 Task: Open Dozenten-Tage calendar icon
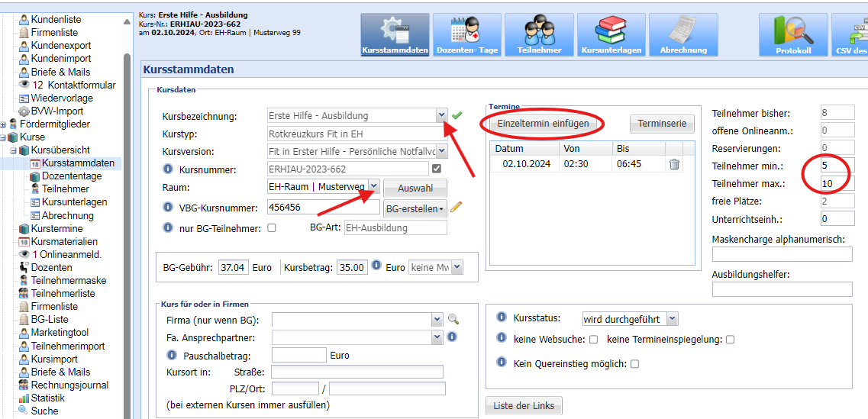(x=466, y=34)
